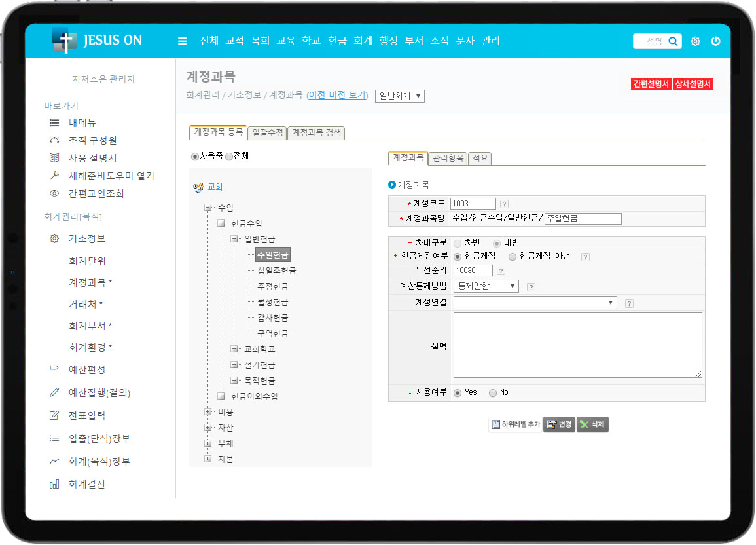This screenshot has width=756, height=545.
Task: Click the help icon next to 계정코드
Action: tap(504, 204)
